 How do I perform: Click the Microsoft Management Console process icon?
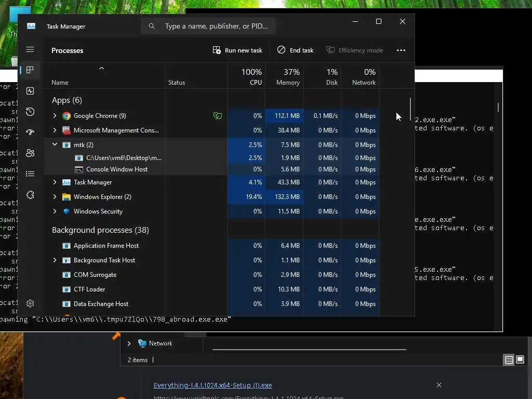point(66,130)
